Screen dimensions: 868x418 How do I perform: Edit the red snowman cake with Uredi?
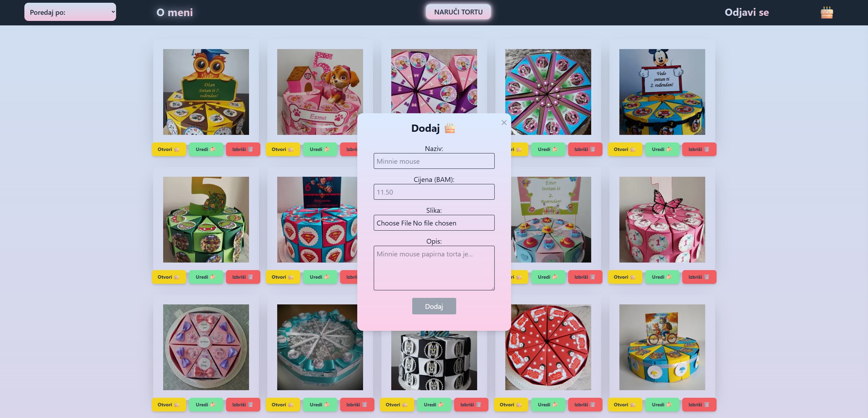[548, 405]
